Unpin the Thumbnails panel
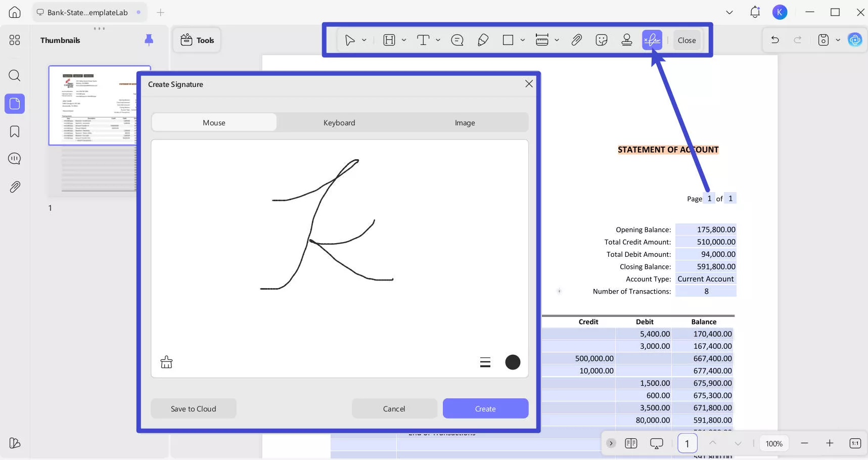Image resolution: width=868 pixels, height=460 pixels. (x=149, y=40)
